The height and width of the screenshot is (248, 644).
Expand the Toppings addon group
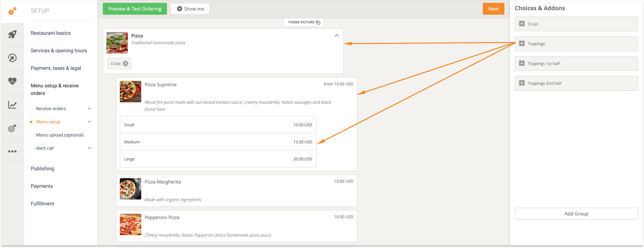click(522, 43)
